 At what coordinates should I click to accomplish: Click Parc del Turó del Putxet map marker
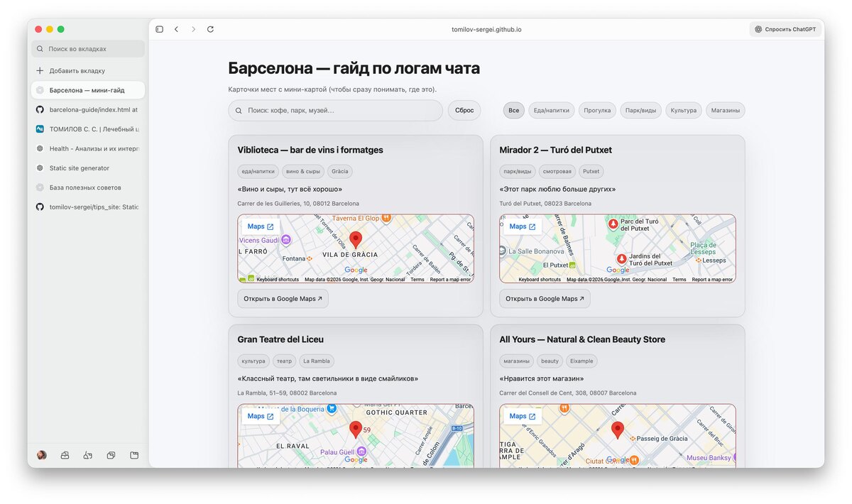coord(613,224)
